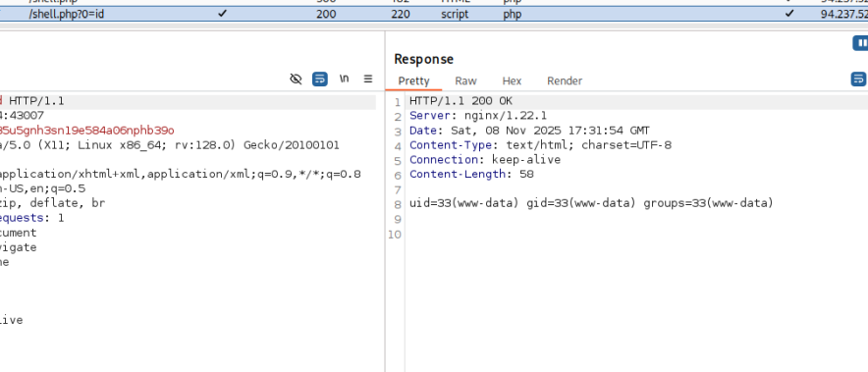Switch to Pretty response tab
Screen dimensions: 868x372
pyautogui.click(x=413, y=80)
